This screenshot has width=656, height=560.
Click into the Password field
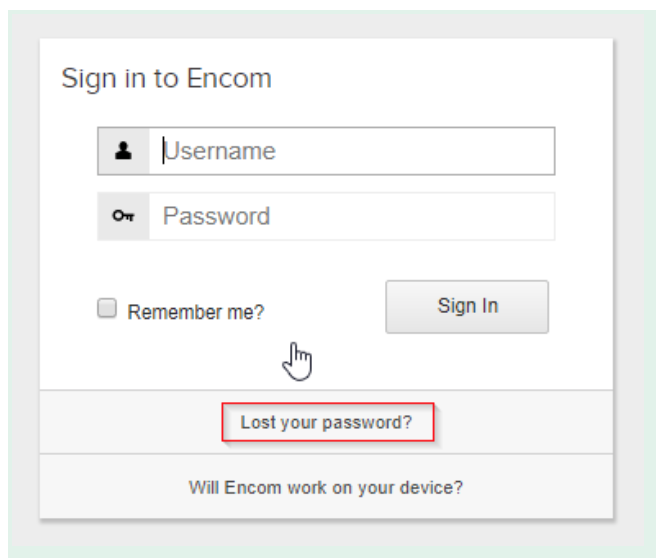(x=352, y=216)
